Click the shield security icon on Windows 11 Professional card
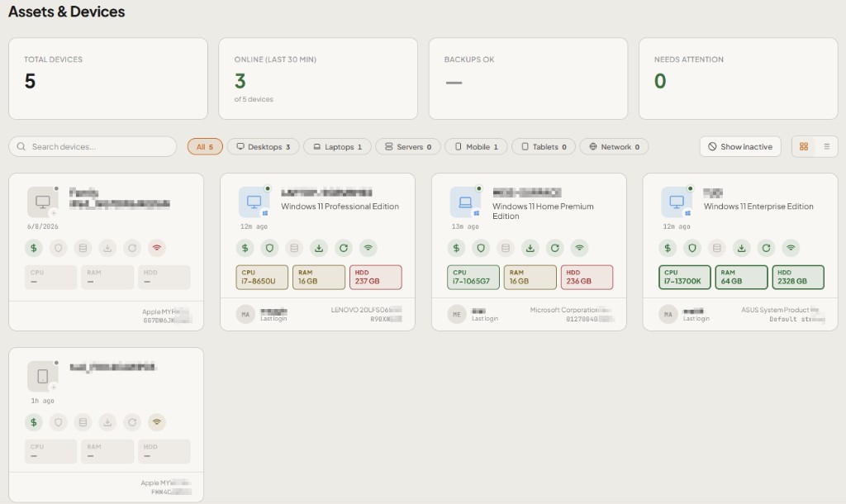The image size is (846, 504). [x=270, y=248]
